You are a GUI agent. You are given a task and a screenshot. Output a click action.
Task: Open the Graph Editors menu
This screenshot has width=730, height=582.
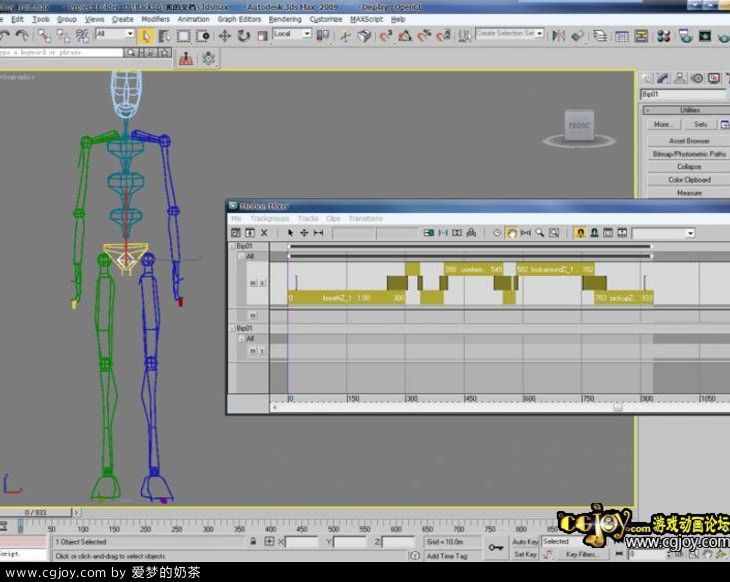click(239, 19)
